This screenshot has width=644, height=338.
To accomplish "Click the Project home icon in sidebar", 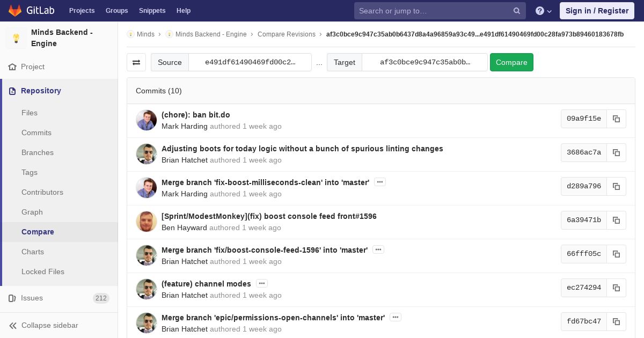I will tap(12, 67).
